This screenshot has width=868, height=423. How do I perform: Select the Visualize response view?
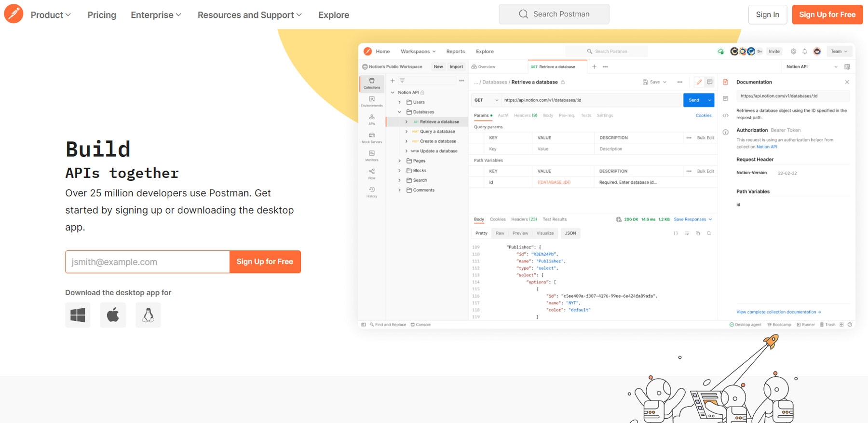click(x=545, y=233)
